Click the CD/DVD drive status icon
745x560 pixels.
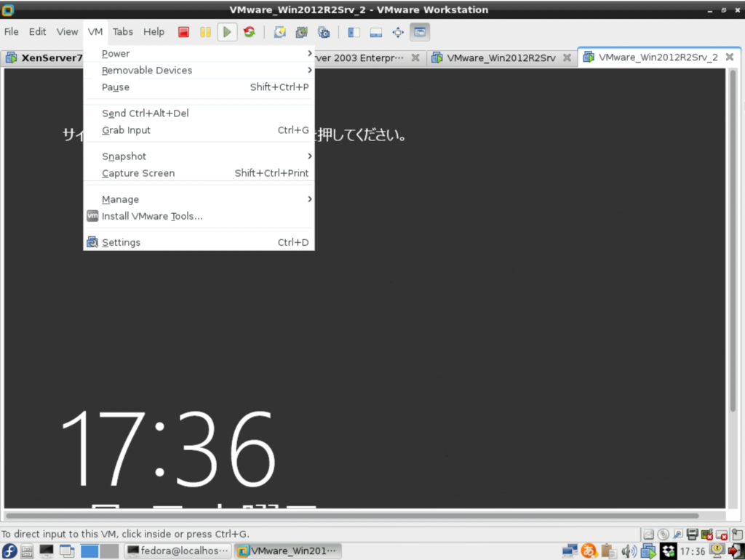point(664,535)
